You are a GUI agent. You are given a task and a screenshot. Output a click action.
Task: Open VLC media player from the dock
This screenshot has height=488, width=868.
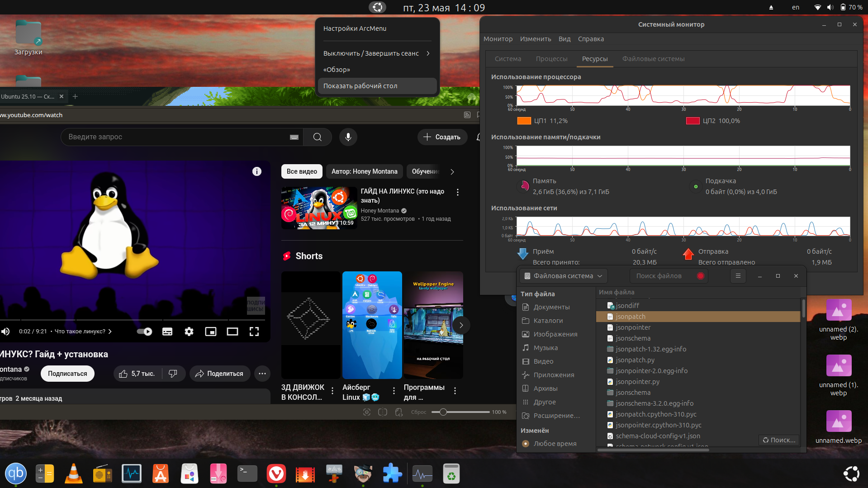[74, 474]
